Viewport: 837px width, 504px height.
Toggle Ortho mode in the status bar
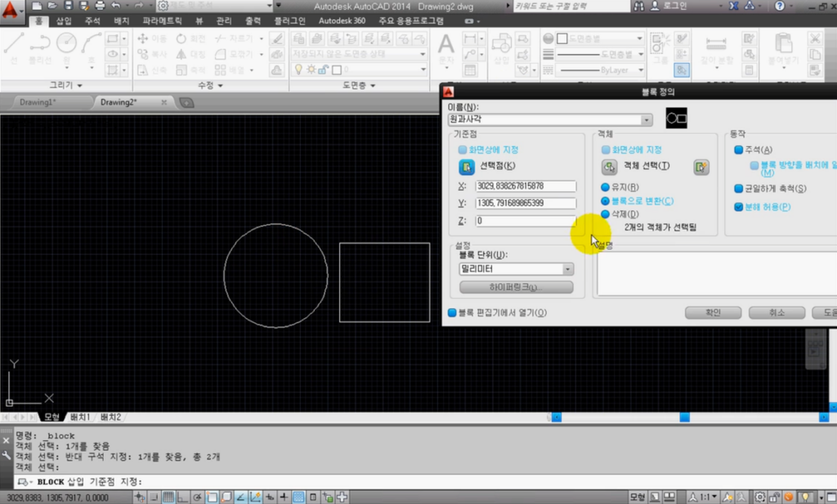pos(182,497)
